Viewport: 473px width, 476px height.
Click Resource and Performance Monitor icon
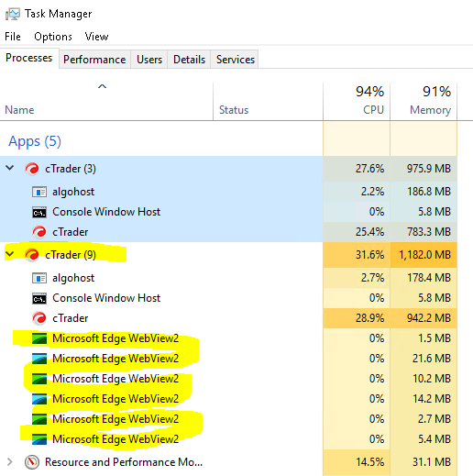point(32,462)
